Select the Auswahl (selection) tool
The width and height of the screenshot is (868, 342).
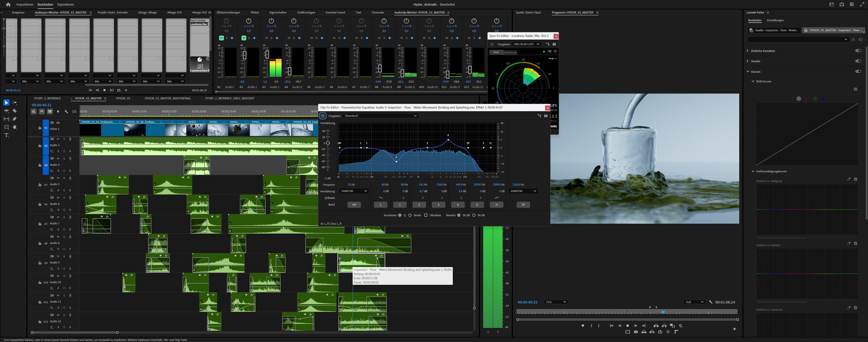pos(6,102)
